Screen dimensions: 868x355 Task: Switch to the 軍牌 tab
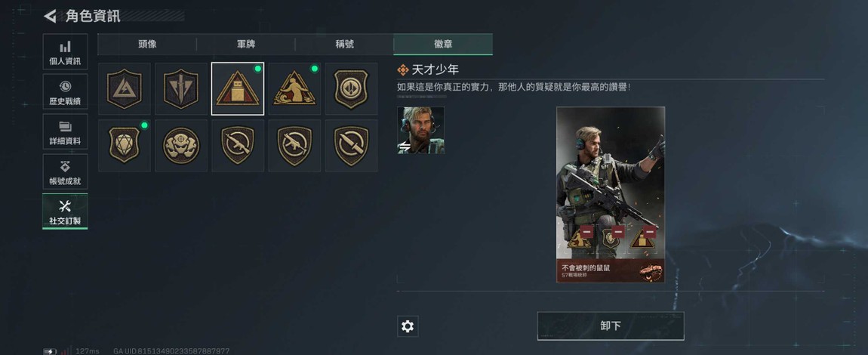tap(246, 45)
